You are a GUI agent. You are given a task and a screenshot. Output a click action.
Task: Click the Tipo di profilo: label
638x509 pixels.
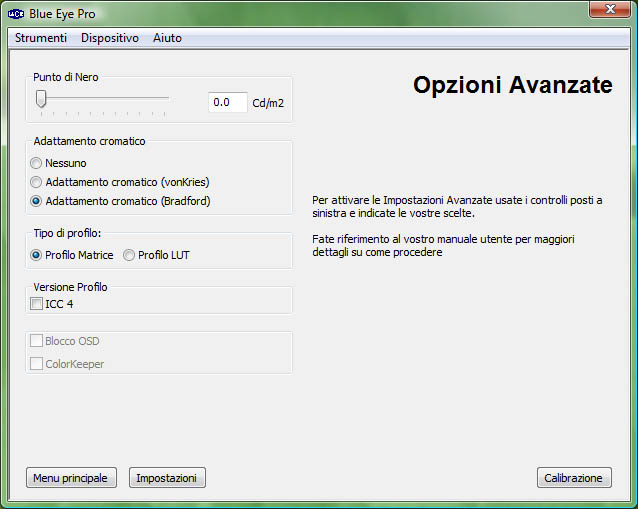[67, 233]
